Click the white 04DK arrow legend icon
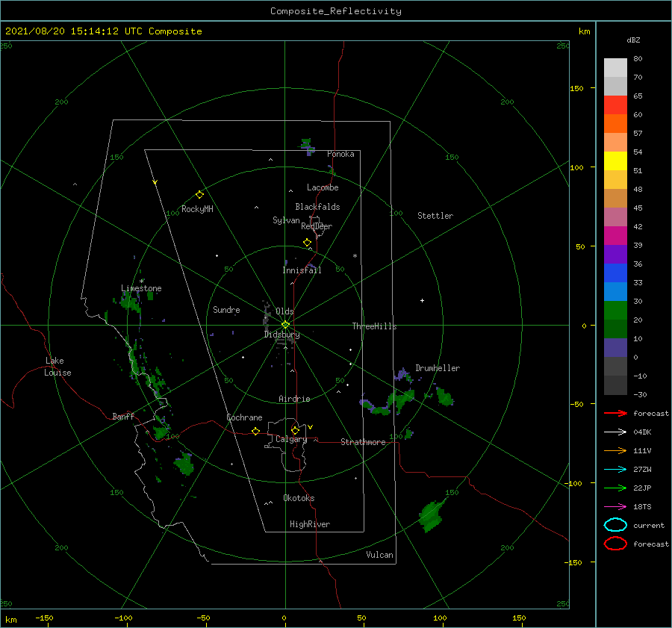Viewport: 672px width, 628px height. (615, 432)
